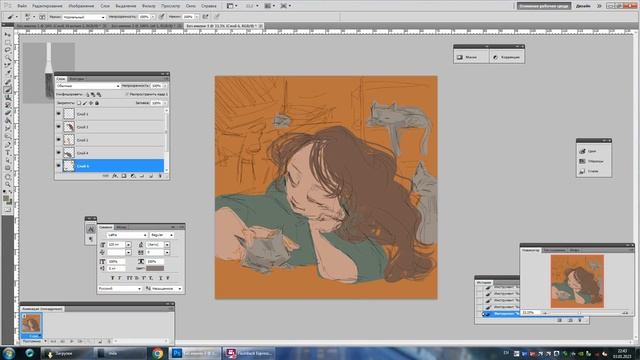The width and height of the screenshot is (640, 360).
Task: Open font size dropdown arrow
Action: [x=129, y=244]
